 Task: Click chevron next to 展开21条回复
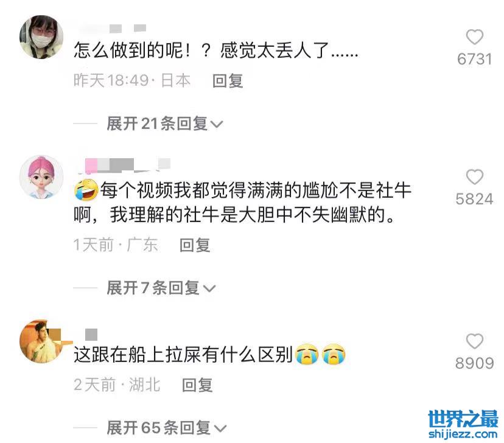tap(216, 124)
